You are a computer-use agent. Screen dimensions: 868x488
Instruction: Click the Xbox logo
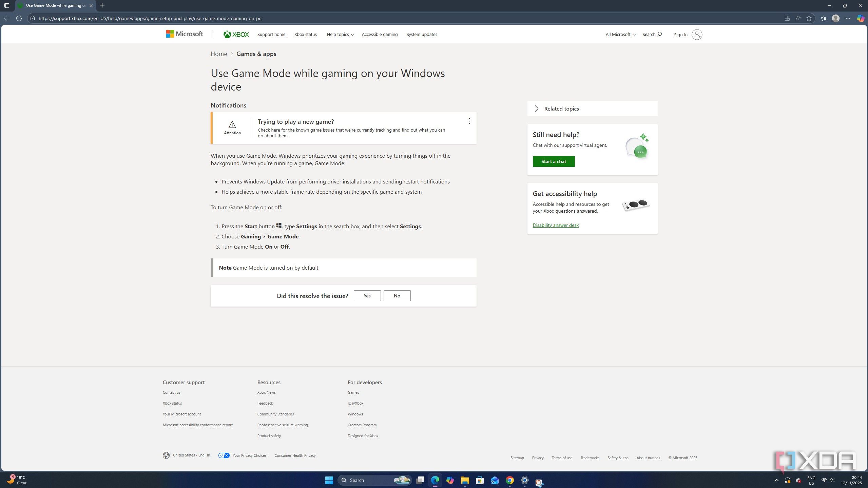tap(236, 34)
